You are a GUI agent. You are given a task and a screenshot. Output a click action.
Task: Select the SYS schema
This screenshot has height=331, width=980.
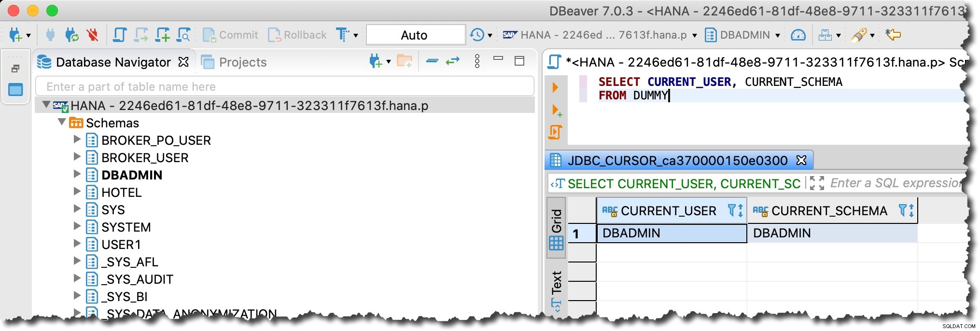(x=113, y=210)
